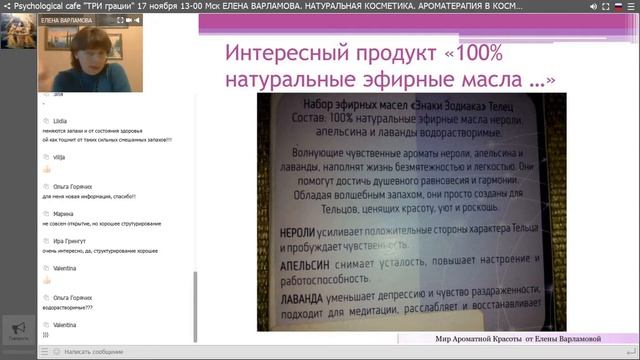Image resolution: width=640 pixels, height=360 pixels.
Task: Change language via Russian flag icon
Action: pyautogui.click(x=619, y=7)
